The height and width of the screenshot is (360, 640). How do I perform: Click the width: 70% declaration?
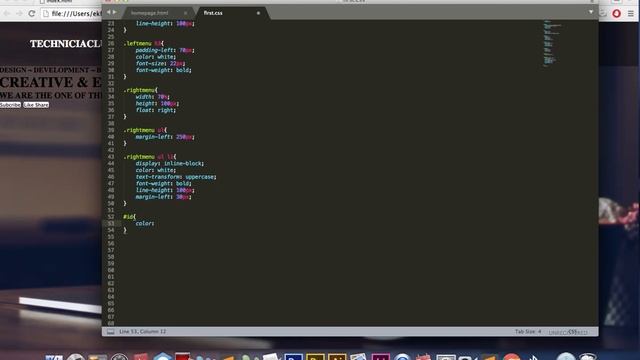152,97
